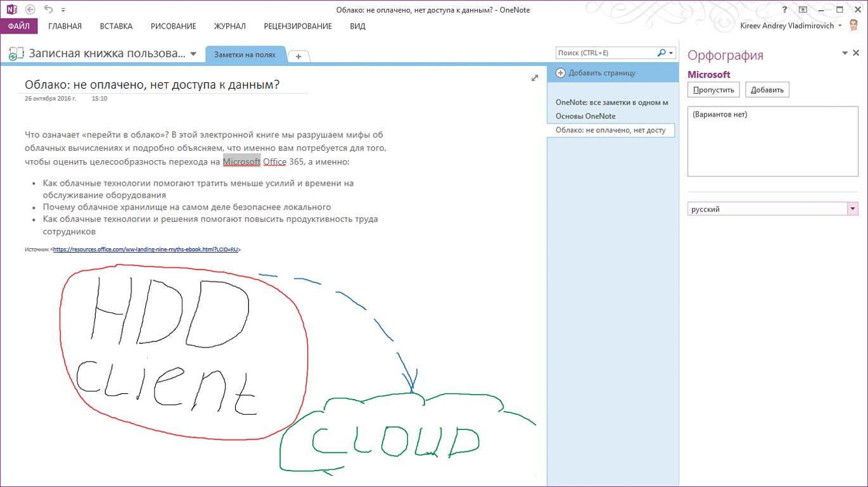Open Customize Quick Access Toolbar dropdown

[63, 10]
